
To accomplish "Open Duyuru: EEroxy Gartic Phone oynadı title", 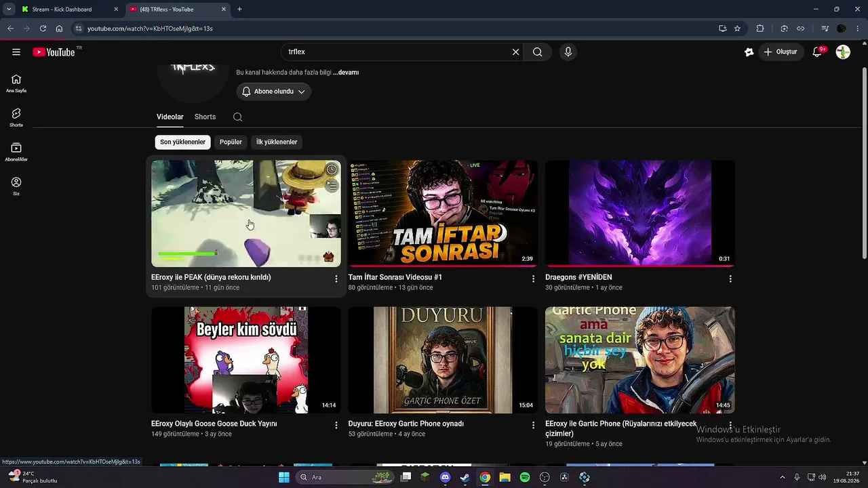I will point(406,424).
